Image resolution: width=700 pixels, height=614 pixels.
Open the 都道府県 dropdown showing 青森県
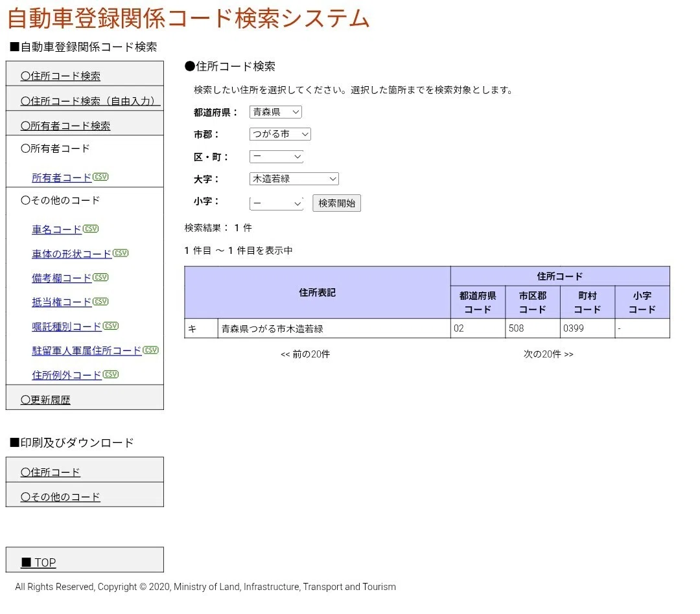coord(275,112)
